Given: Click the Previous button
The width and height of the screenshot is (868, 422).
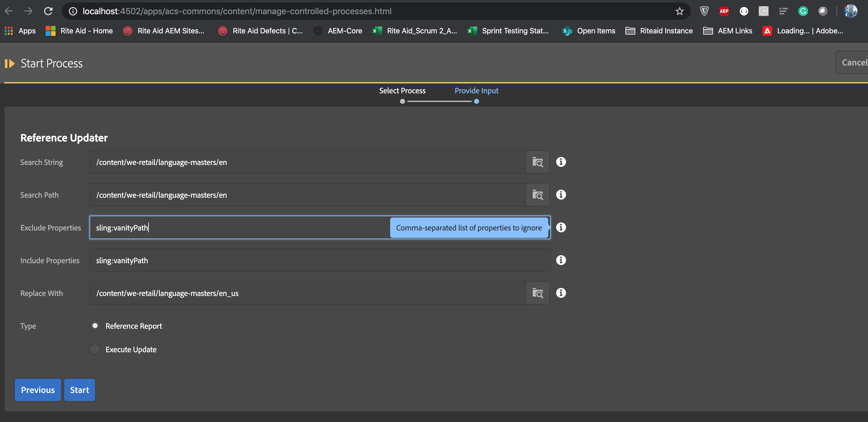Looking at the screenshot, I should click(x=38, y=390).
